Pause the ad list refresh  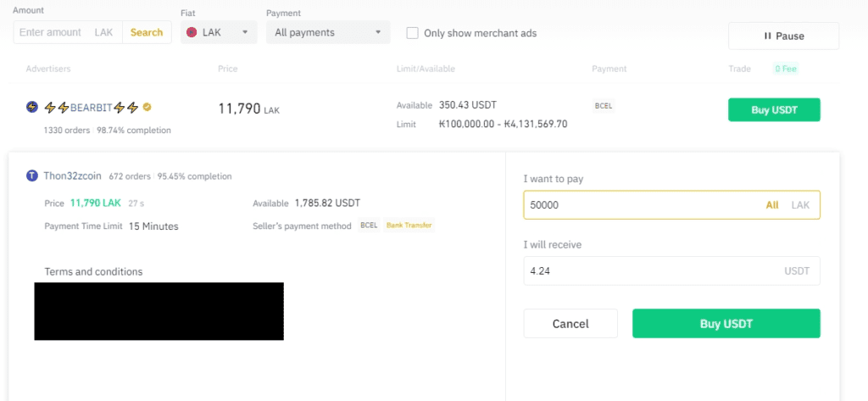pos(783,36)
